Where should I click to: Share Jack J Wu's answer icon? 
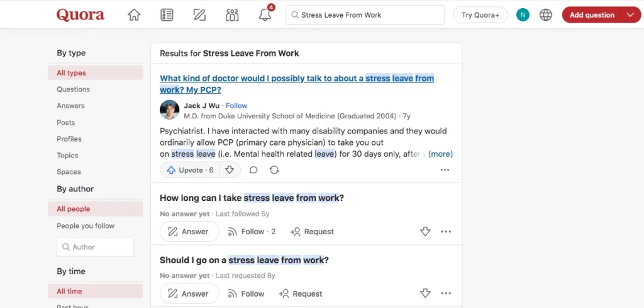(x=274, y=170)
